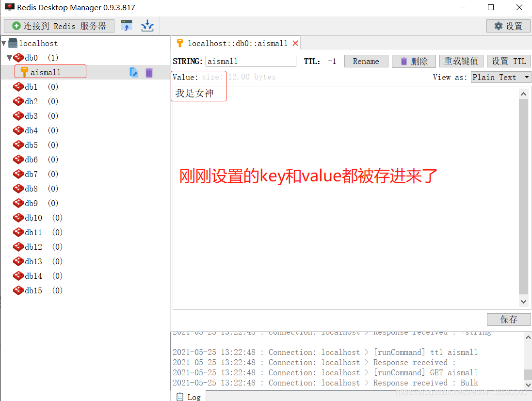The height and width of the screenshot is (401, 532).
Task: Click the localhost server icon
Action: tap(13, 43)
